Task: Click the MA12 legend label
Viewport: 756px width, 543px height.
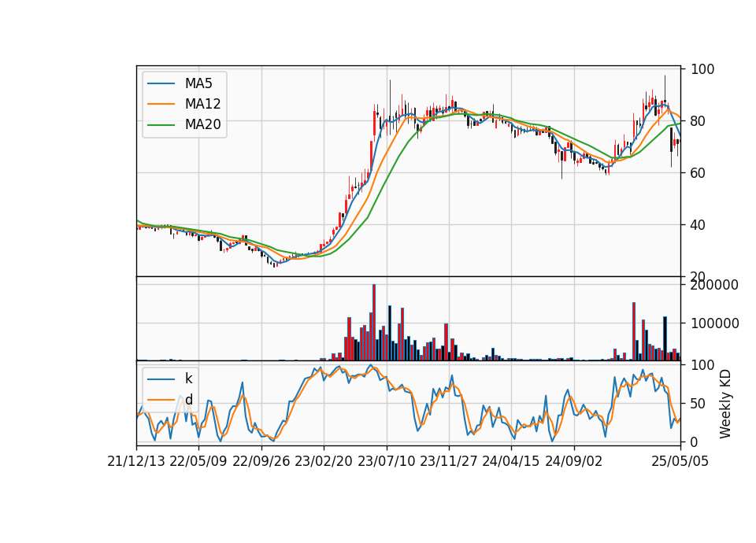Action: (x=202, y=104)
